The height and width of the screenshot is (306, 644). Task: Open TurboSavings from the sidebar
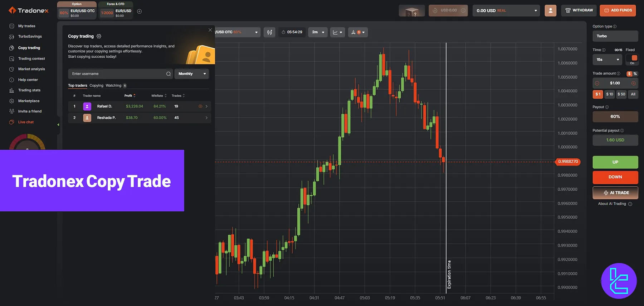30,37
